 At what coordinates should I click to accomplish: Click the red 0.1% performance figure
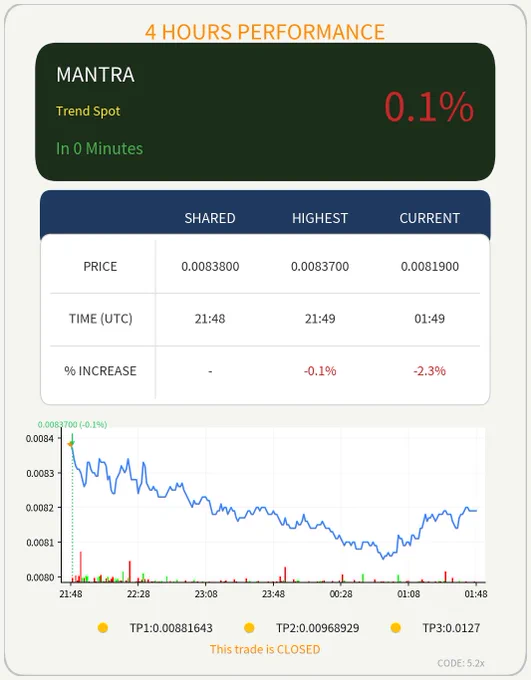(x=429, y=107)
